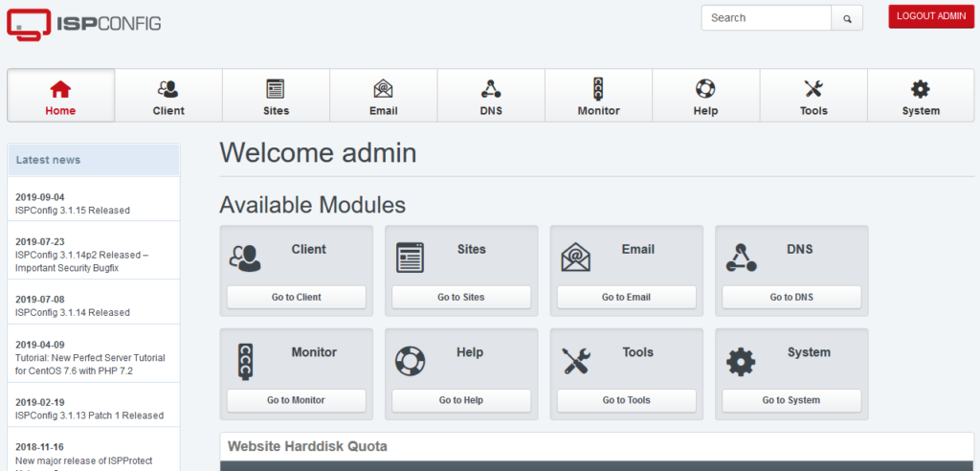Click the Client title in module card
Image resolution: width=980 pixels, height=471 pixels.
[x=309, y=249]
